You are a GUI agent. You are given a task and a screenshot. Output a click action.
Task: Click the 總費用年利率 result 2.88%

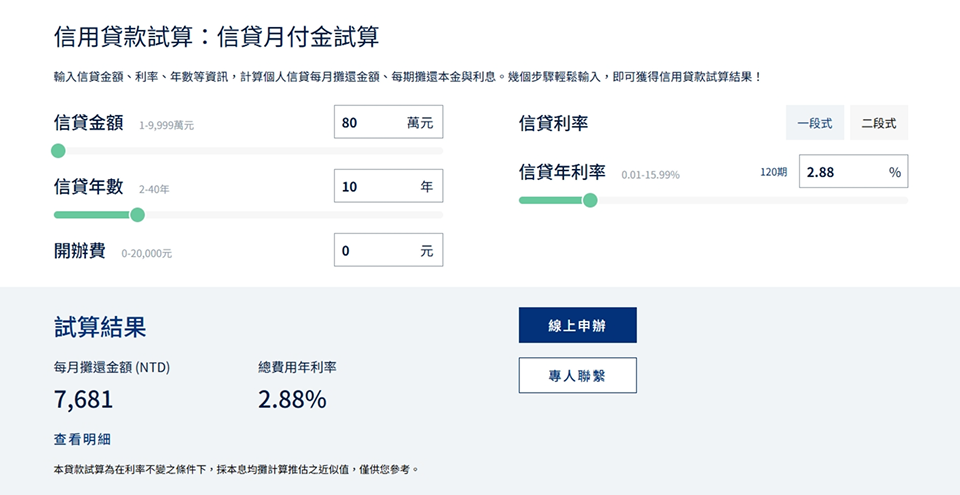pos(292,400)
